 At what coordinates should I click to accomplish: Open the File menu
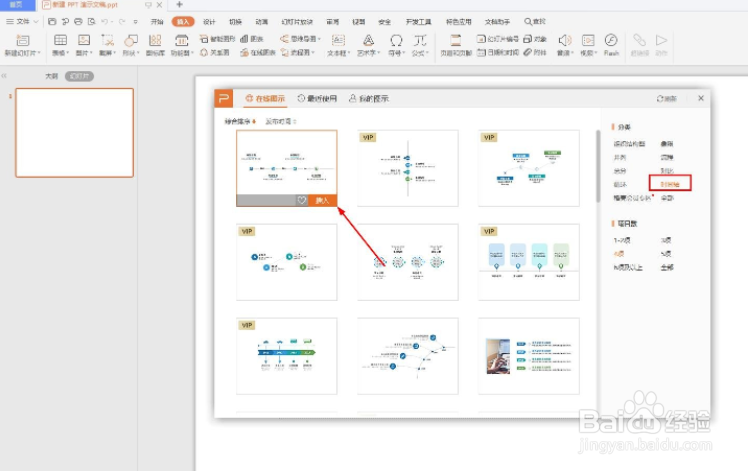coord(22,22)
